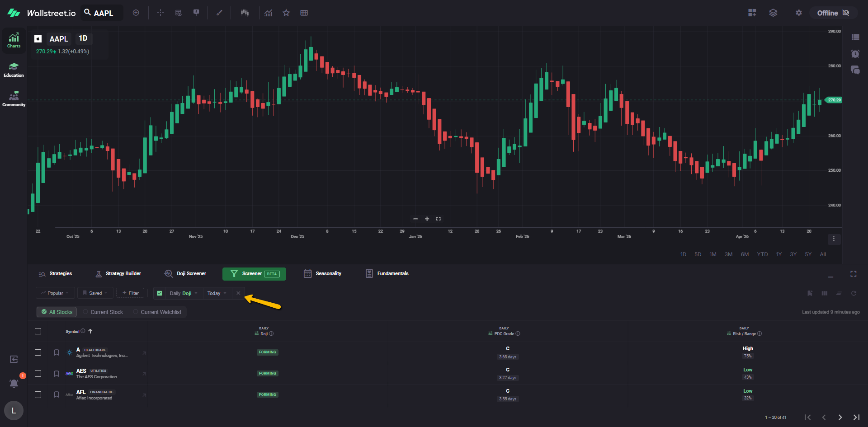The height and width of the screenshot is (427, 868).
Task: Click the drawing brush tool icon
Action: 219,13
